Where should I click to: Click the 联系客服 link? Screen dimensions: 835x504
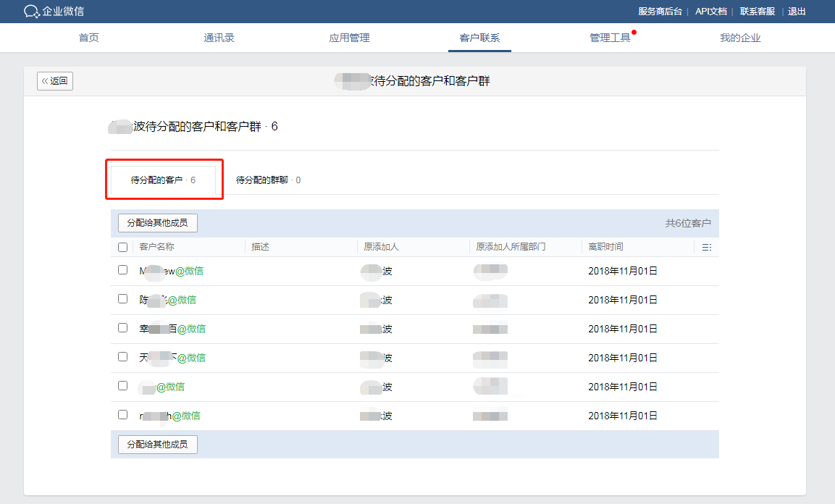pyautogui.click(x=758, y=11)
